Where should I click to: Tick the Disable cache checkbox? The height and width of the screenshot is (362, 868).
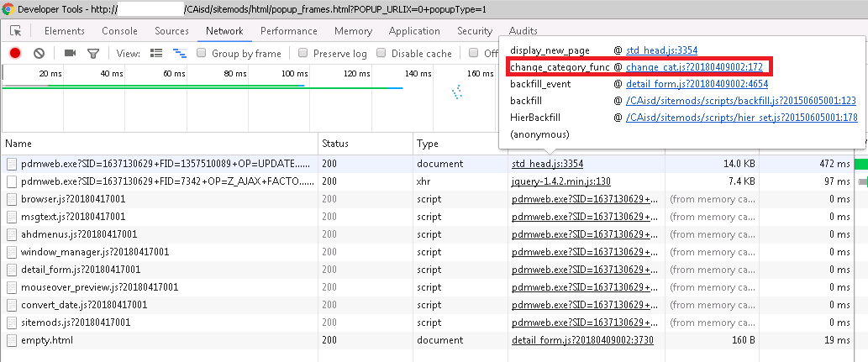tap(381, 54)
